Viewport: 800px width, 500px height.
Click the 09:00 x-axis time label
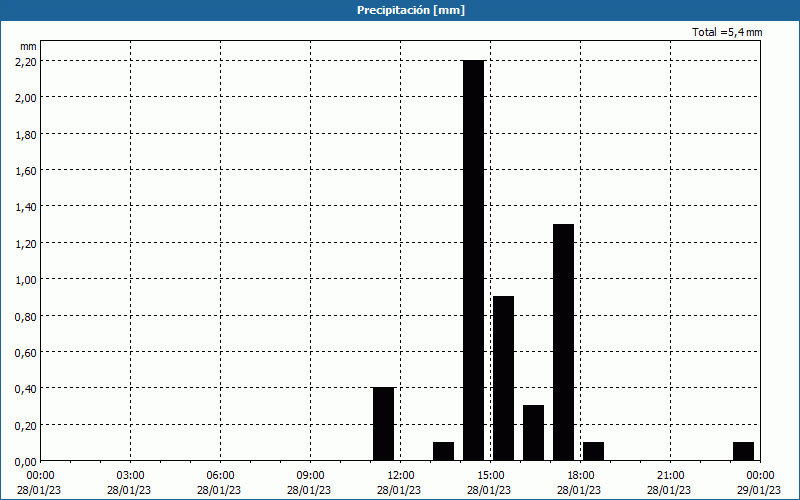[x=311, y=476]
